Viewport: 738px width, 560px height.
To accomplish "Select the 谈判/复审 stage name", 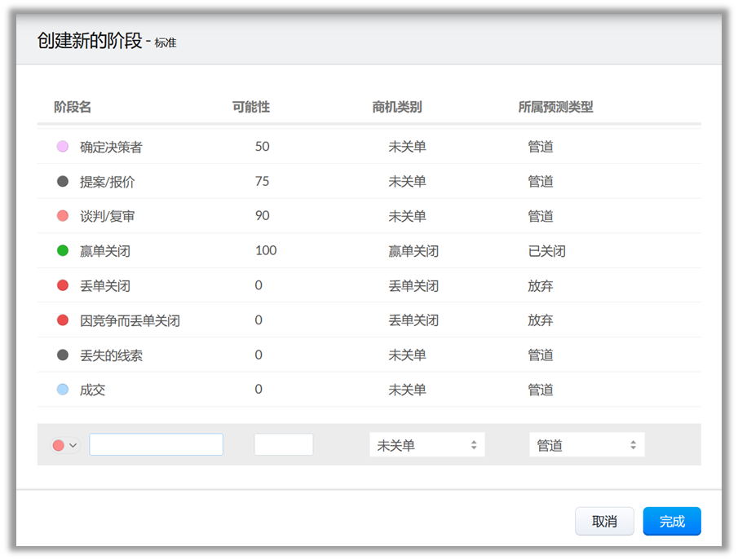I will click(107, 216).
